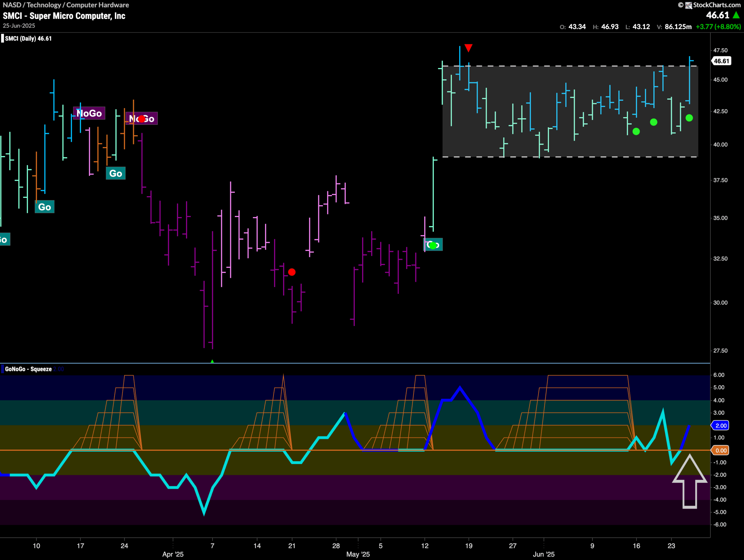Click the Go label below March 24 bars
744x560 pixels.
(116, 173)
